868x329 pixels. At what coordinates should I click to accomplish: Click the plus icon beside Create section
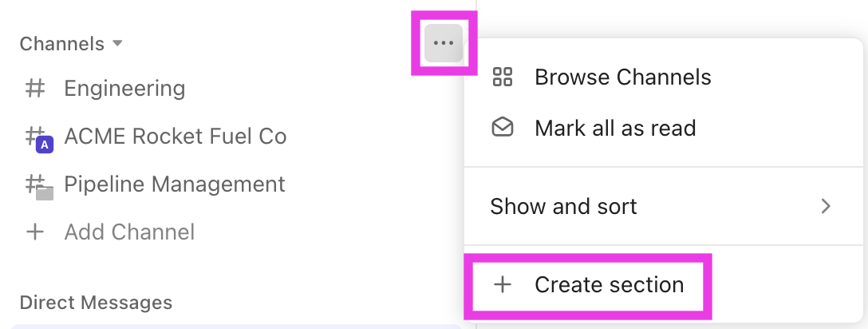click(503, 285)
